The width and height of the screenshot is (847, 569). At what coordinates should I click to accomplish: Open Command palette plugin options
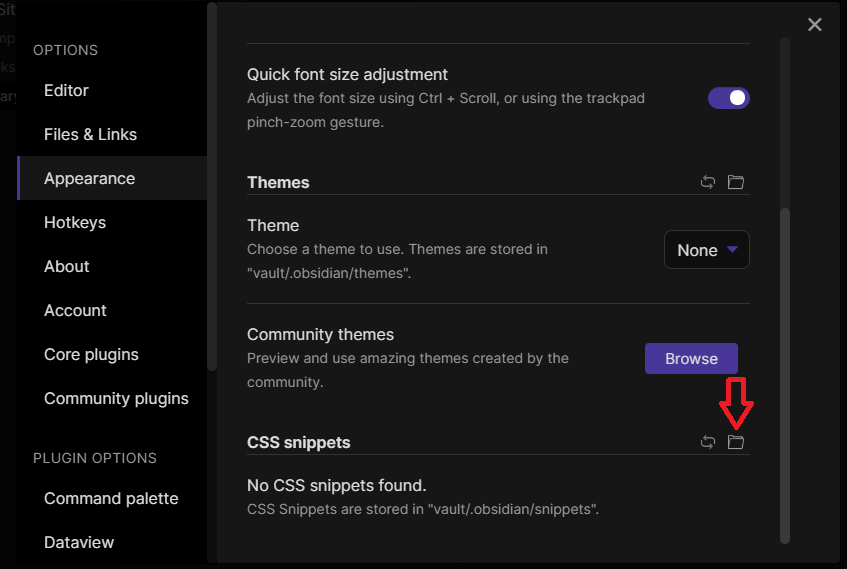111,498
